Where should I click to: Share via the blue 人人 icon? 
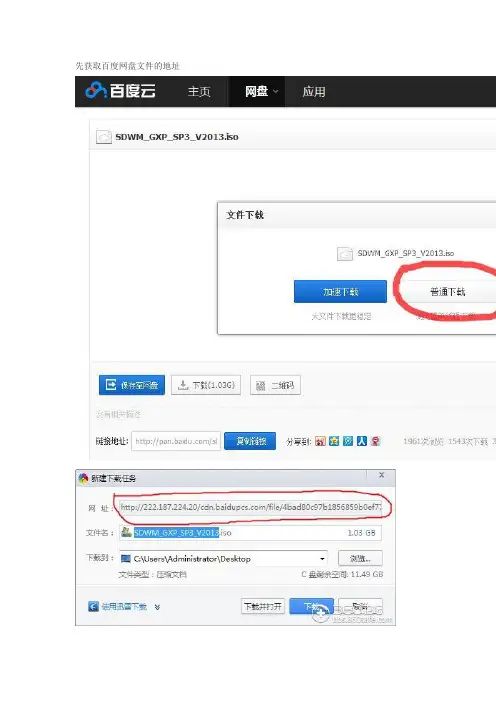click(362, 441)
